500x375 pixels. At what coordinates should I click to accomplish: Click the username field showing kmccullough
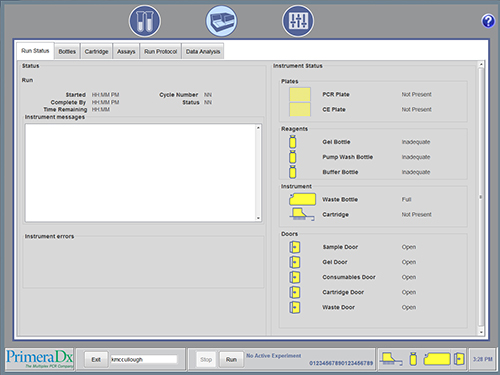[x=144, y=359]
